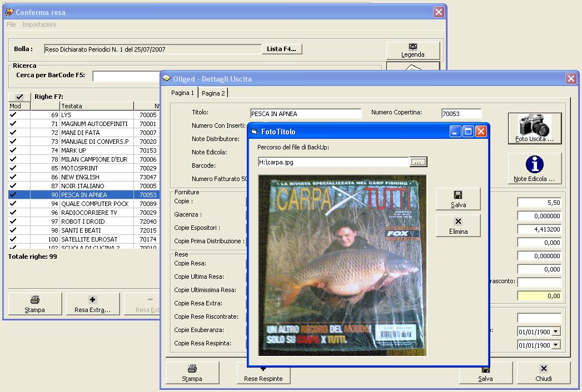The image size is (582, 392).
Task: Click Stampa in Conferma resa window
Action: click(x=35, y=304)
